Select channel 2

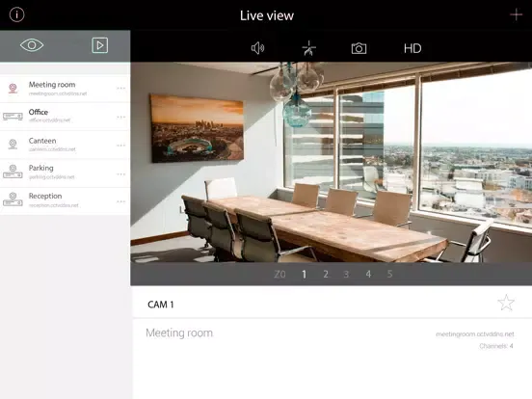click(x=326, y=274)
